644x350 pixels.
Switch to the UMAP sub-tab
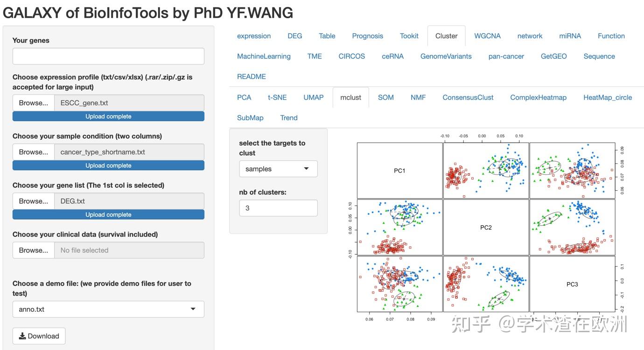[313, 97]
